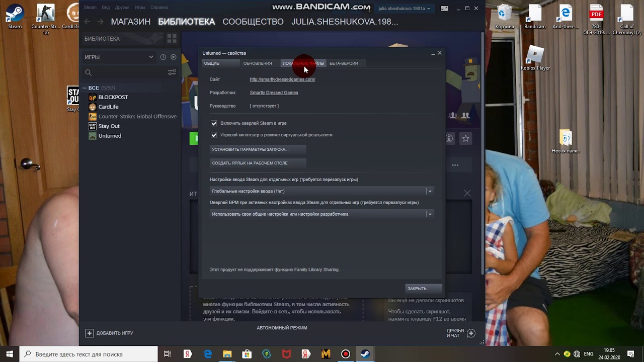Switch library to grid view icon
The width and height of the screenshot is (644, 362).
[x=172, y=39]
